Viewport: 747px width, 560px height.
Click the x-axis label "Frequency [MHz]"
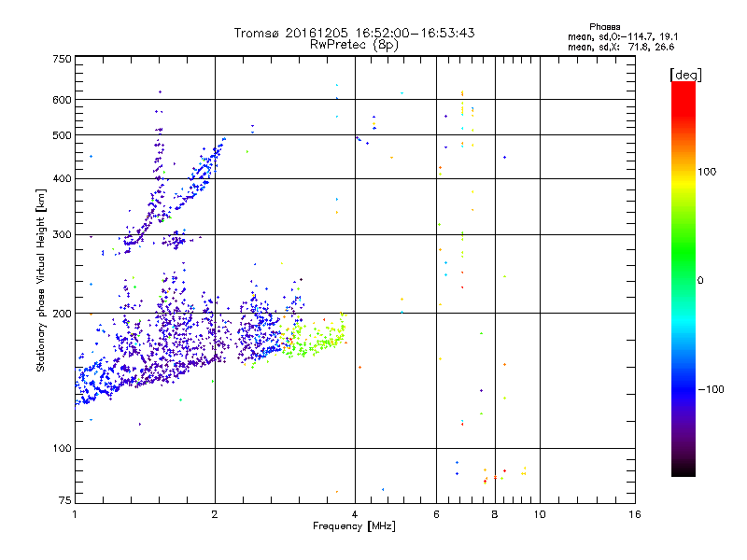[x=354, y=526]
